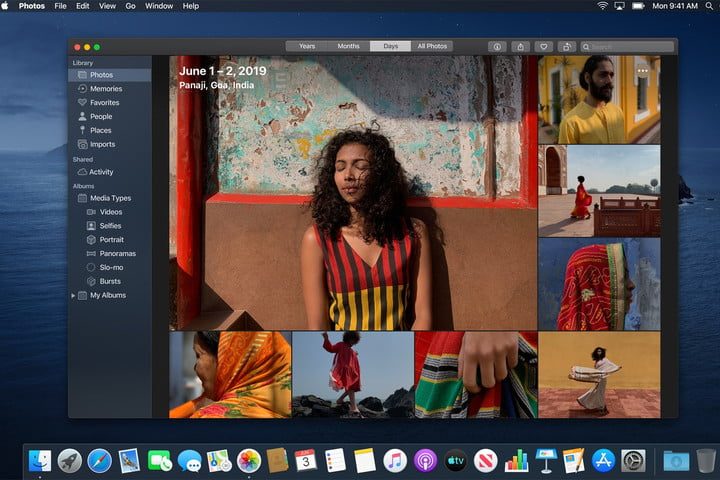Open People album in sidebar
Viewport: 720px width, 480px height.
tap(101, 117)
